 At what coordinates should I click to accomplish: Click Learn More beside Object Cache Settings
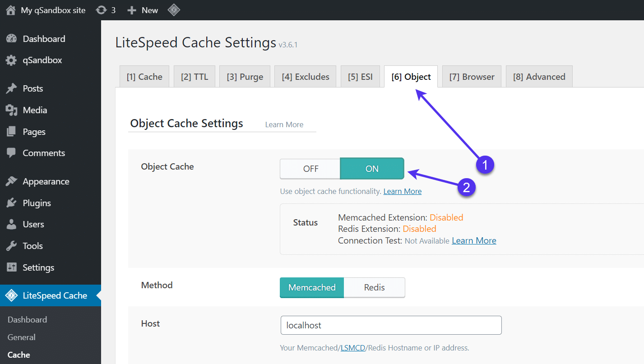[x=284, y=124]
